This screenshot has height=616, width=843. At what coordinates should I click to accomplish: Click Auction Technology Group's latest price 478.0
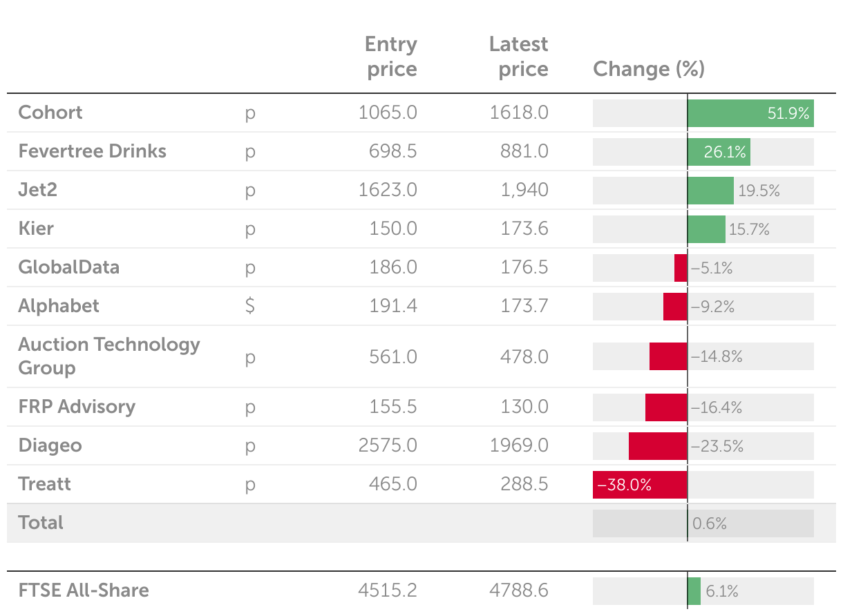[x=524, y=357]
